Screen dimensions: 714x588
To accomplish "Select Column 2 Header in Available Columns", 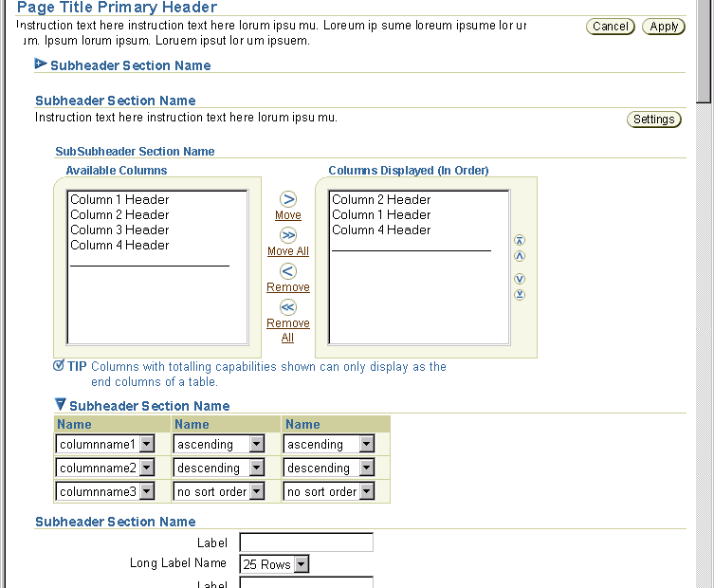I will 119,214.
